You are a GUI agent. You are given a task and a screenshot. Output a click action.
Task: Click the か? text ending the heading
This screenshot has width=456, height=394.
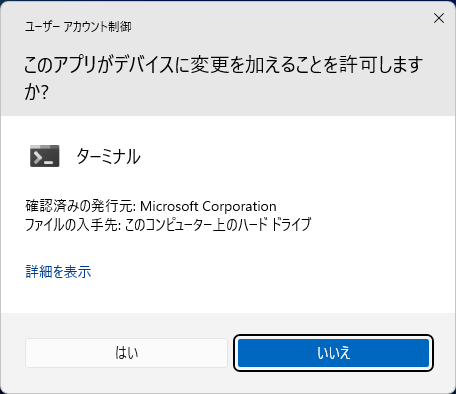[x=37, y=91]
